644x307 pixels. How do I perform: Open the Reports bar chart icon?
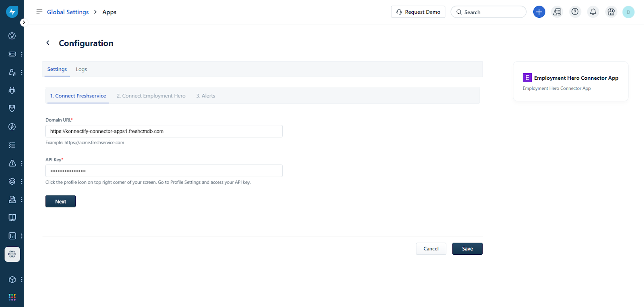tap(12, 236)
